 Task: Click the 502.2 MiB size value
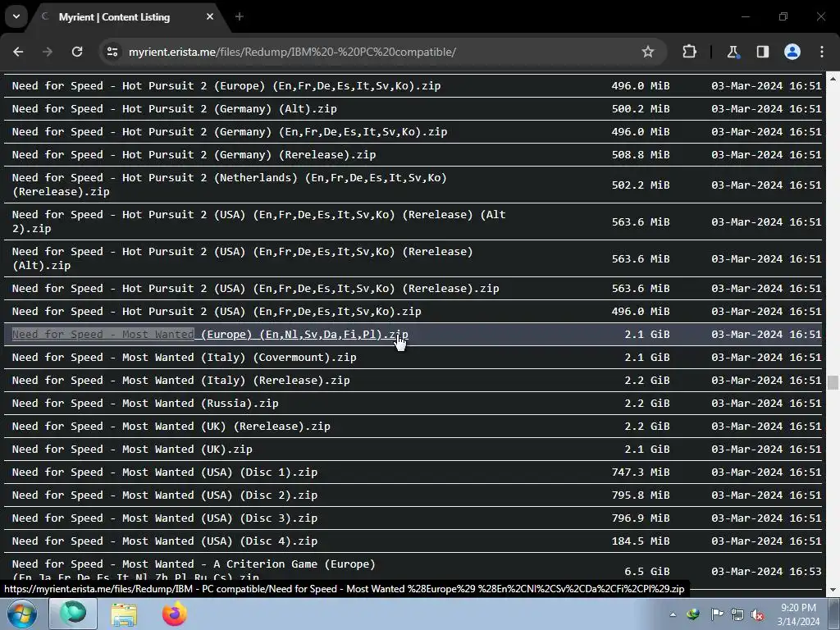(x=641, y=185)
